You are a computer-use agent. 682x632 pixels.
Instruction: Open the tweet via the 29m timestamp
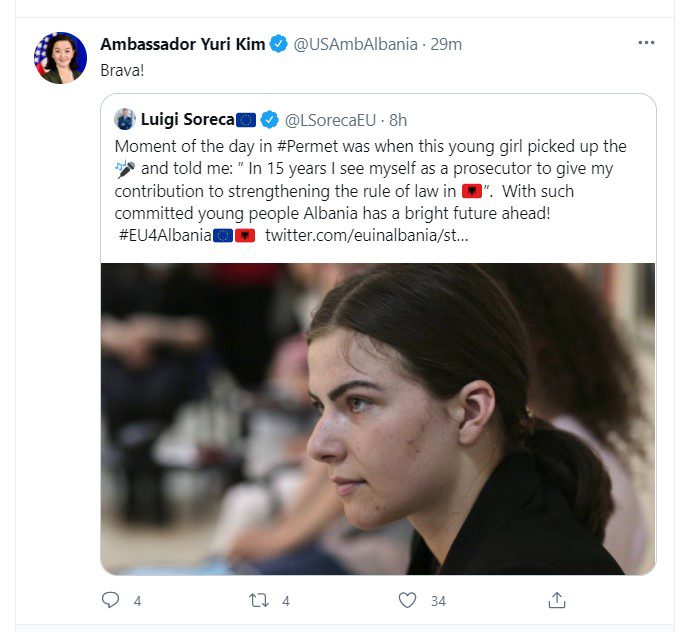(x=446, y=44)
